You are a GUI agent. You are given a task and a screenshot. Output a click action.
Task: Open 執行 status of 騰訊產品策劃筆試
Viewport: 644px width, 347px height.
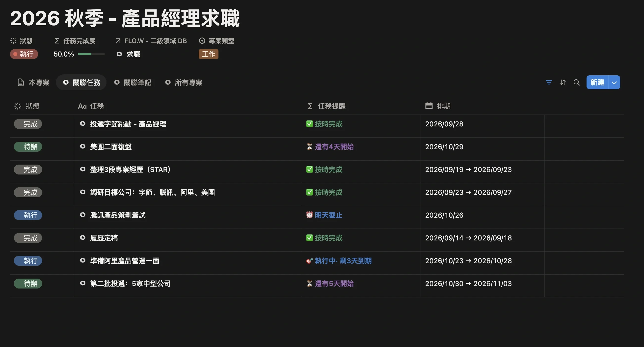[x=28, y=215]
